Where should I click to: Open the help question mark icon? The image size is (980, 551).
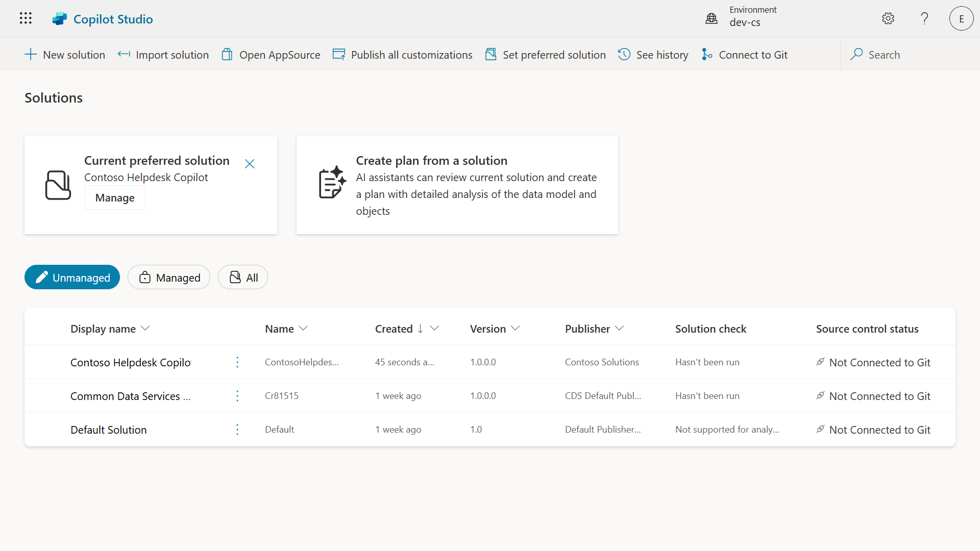click(924, 18)
